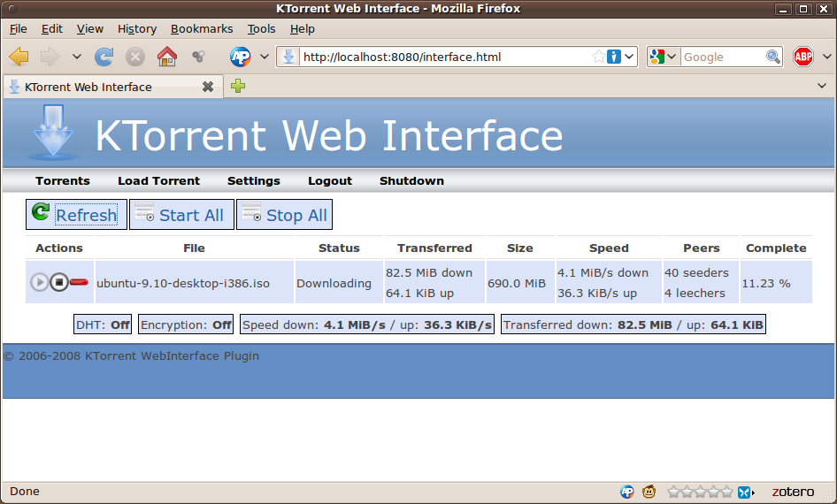The width and height of the screenshot is (837, 504).
Task: Remove the ubuntu torrent with the red minus
Action: [x=79, y=281]
